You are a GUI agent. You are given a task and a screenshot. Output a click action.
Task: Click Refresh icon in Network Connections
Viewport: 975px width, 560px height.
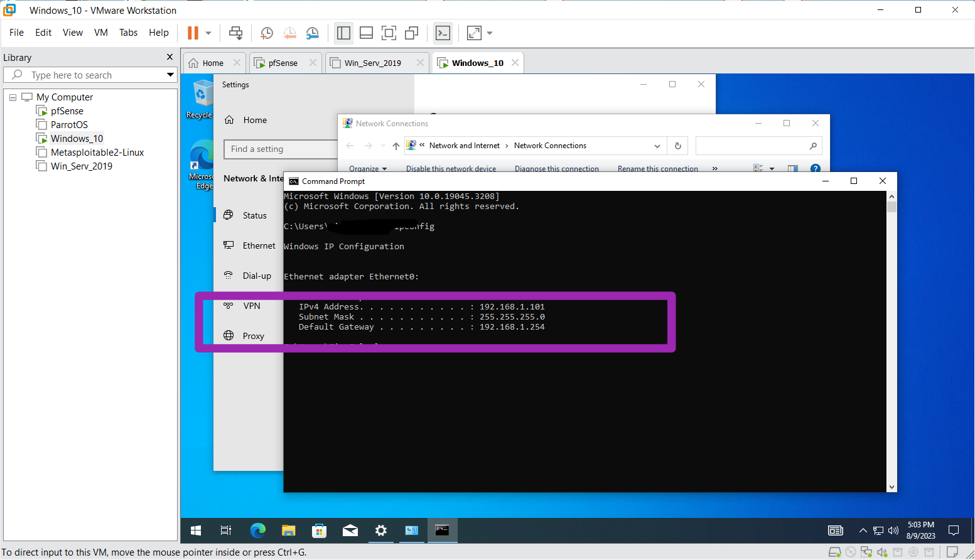[x=678, y=146]
